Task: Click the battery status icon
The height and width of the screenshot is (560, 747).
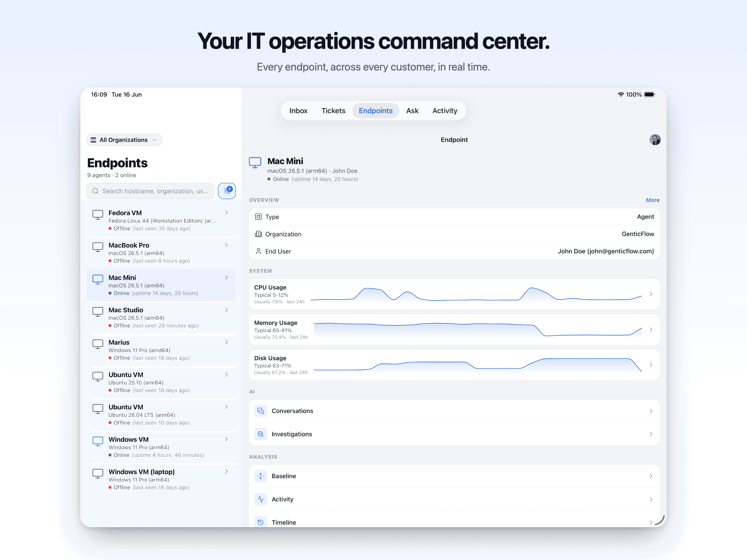Action: click(x=650, y=94)
